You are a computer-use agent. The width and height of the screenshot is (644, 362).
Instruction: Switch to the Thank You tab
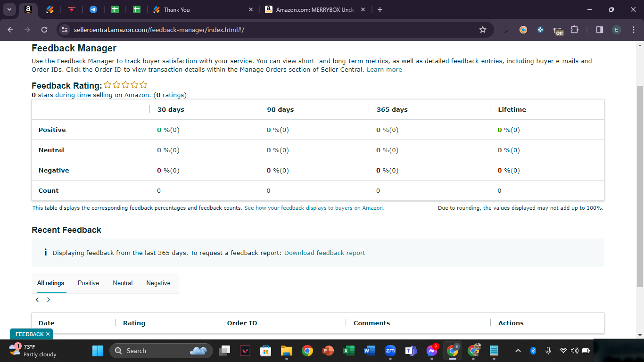pos(204,9)
